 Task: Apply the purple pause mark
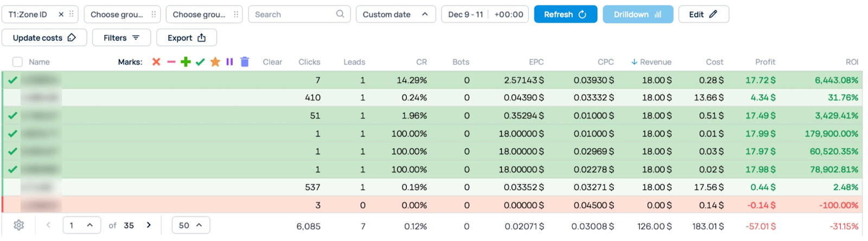pyautogui.click(x=229, y=62)
